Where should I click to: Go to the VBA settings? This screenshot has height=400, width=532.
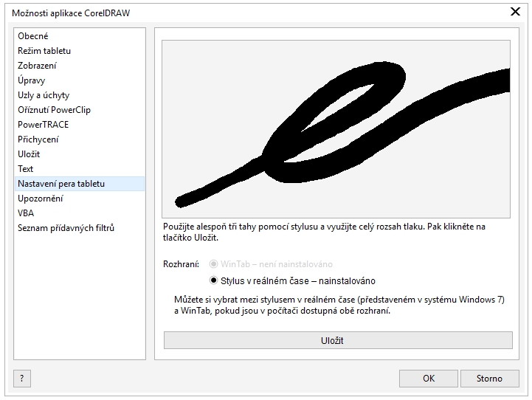(26, 213)
